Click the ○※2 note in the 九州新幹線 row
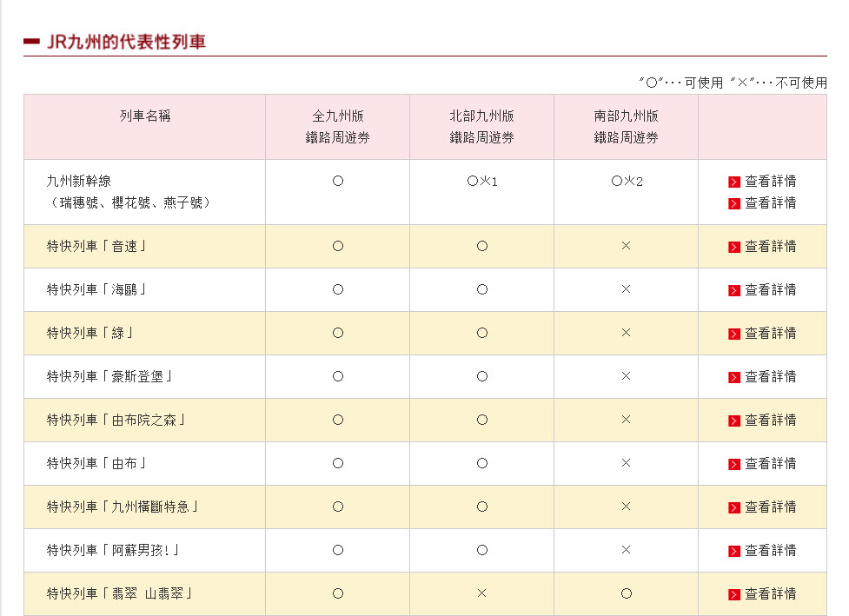This screenshot has height=616, width=849. pyautogui.click(x=626, y=182)
